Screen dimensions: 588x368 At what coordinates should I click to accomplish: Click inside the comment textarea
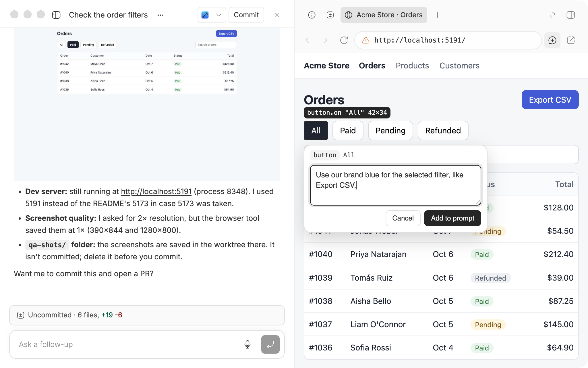(396, 185)
